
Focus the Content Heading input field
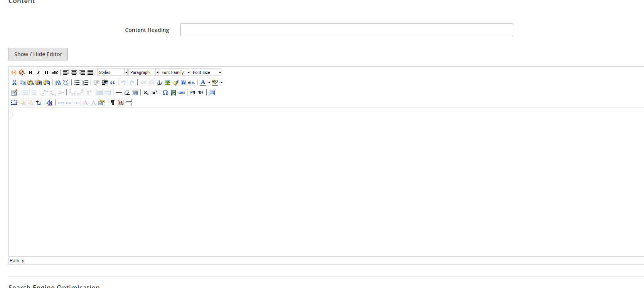point(347,30)
